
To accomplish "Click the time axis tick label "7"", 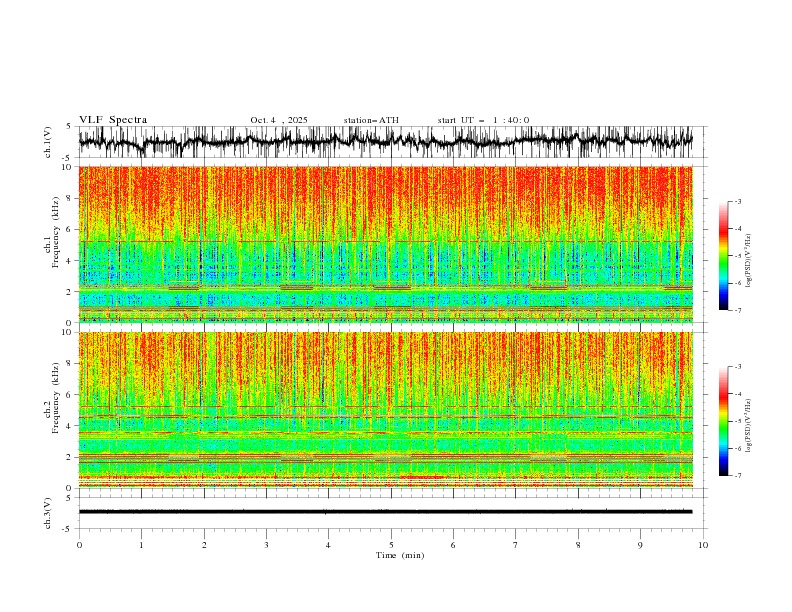I will pos(516,545).
